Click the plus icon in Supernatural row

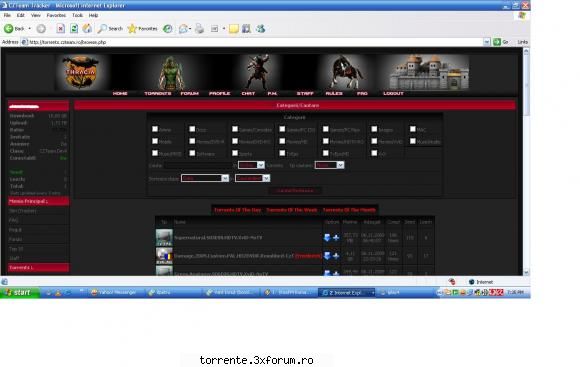click(x=336, y=238)
